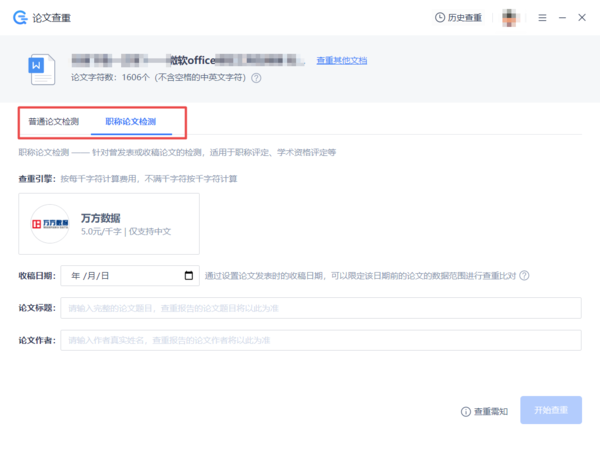600x451 pixels.
Task: Close the 论文查重 window
Action: [583, 18]
